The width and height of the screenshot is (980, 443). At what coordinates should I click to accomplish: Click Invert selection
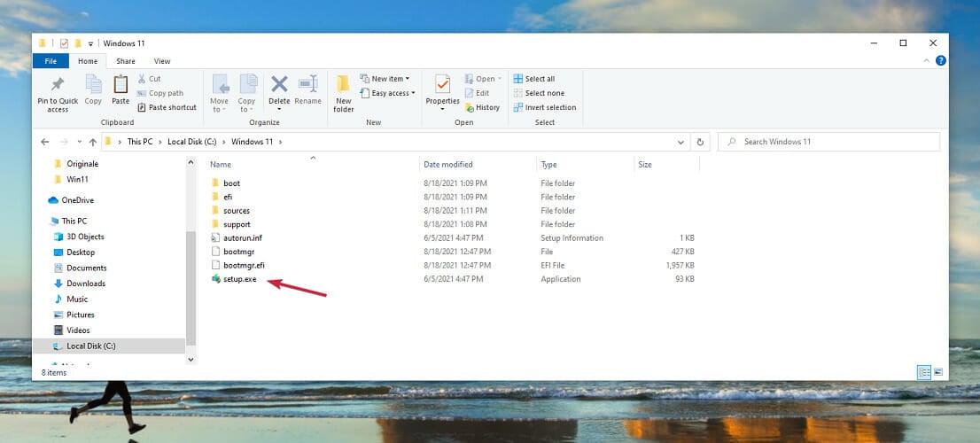click(545, 107)
